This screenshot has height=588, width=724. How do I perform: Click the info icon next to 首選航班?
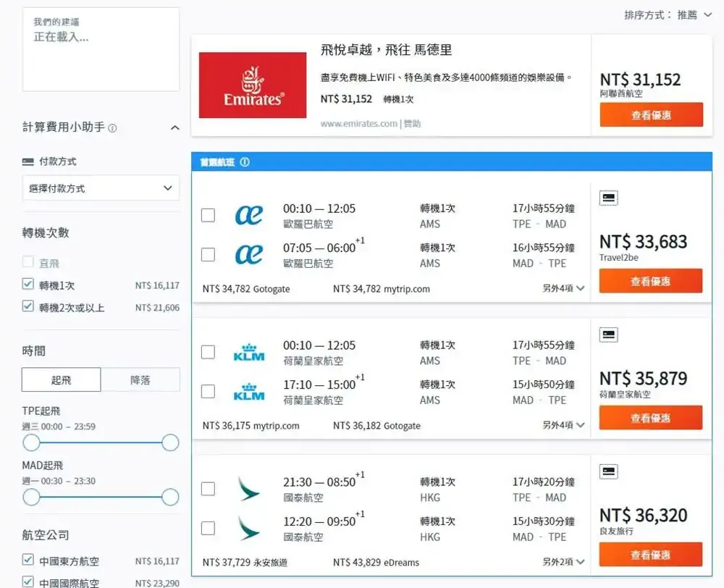point(245,162)
